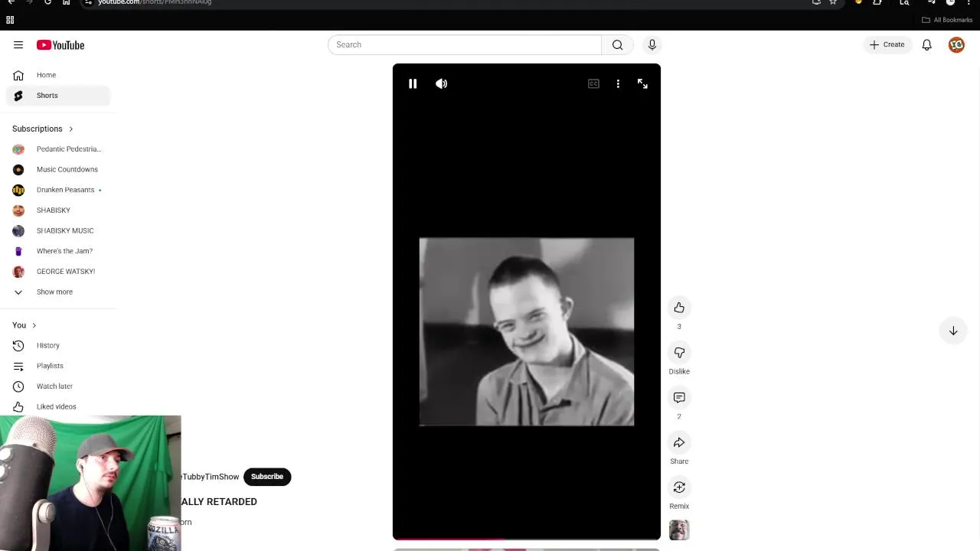Open Playlists page
Viewport: 980px width, 551px height.
click(58, 366)
